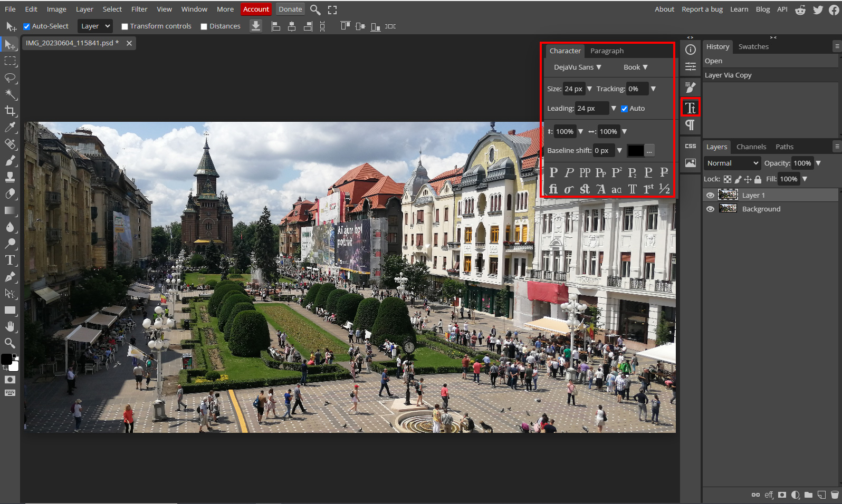This screenshot has width=842, height=504.
Task: Pick the Hand tool
Action: (10, 327)
